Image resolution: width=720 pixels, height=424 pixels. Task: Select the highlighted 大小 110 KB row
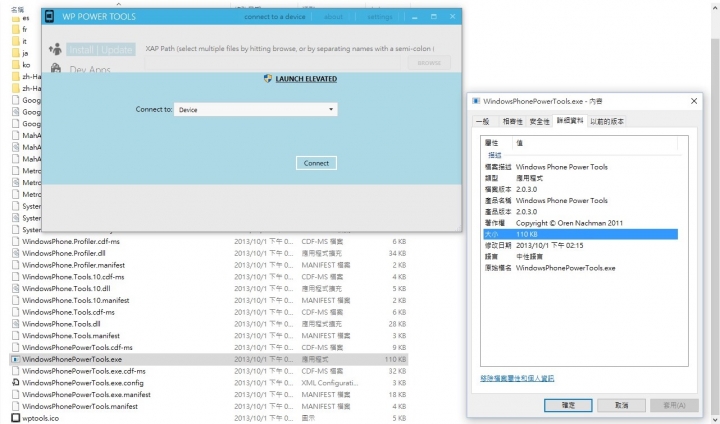point(580,234)
